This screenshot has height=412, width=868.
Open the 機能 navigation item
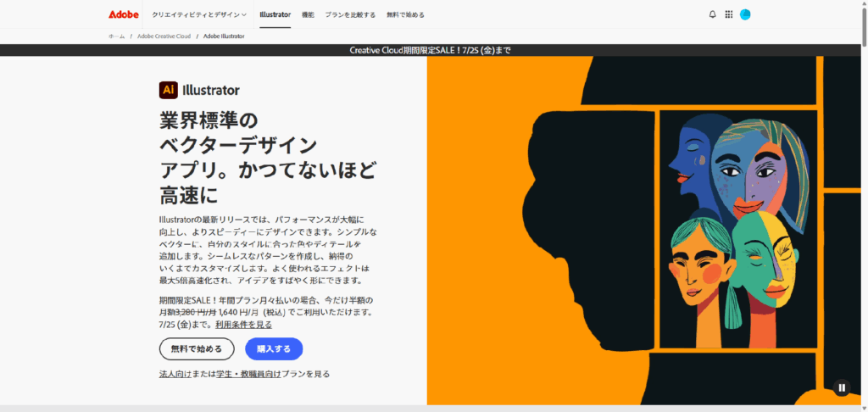pos(308,15)
